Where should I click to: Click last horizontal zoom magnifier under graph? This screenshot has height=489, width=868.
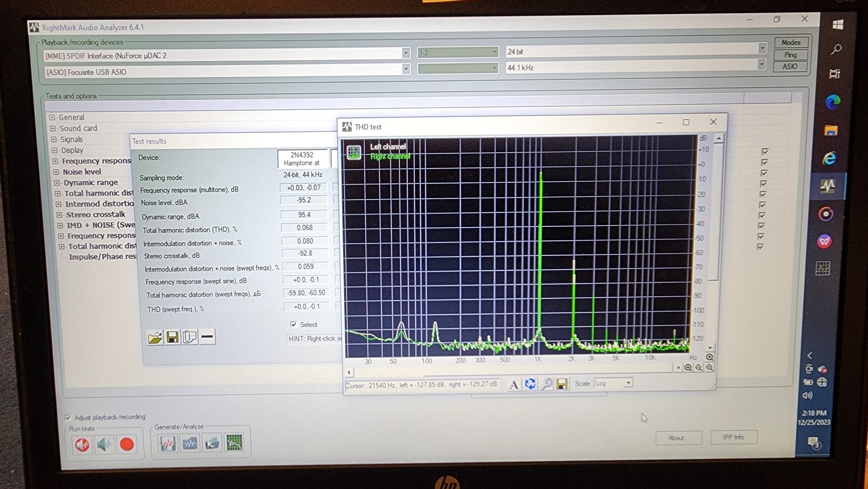[709, 368]
